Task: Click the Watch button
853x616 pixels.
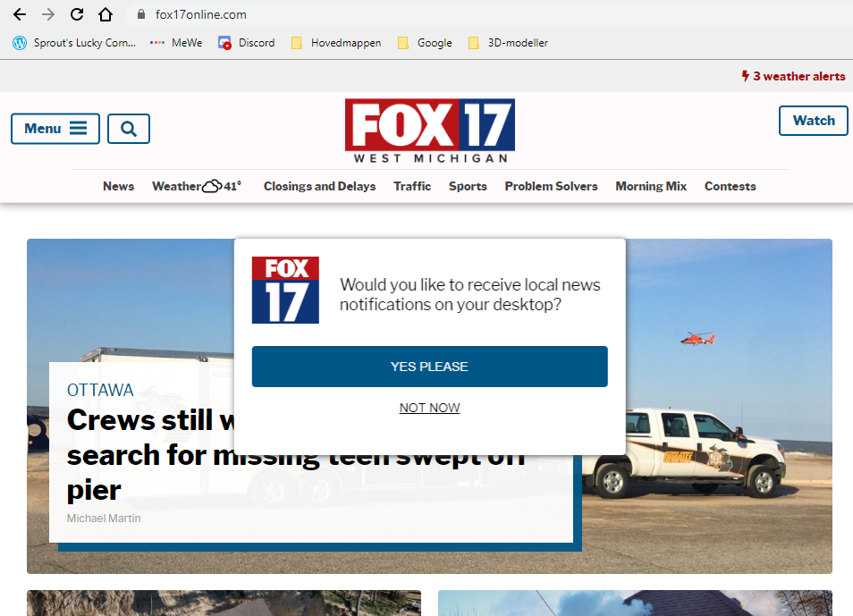Action: pyautogui.click(x=814, y=121)
